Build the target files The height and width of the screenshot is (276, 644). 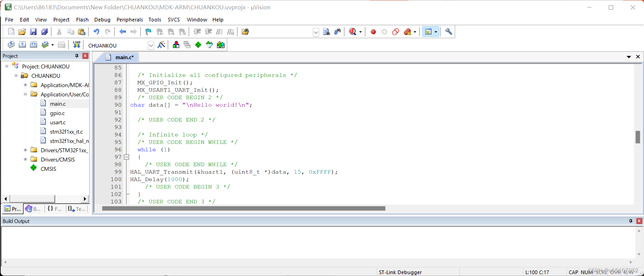(x=22, y=45)
